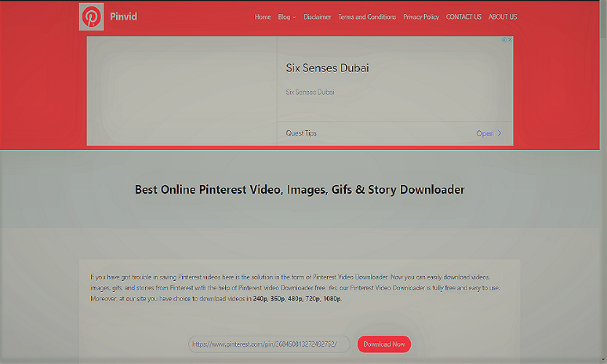
Task: Click the Open link in ad
Action: (x=485, y=133)
